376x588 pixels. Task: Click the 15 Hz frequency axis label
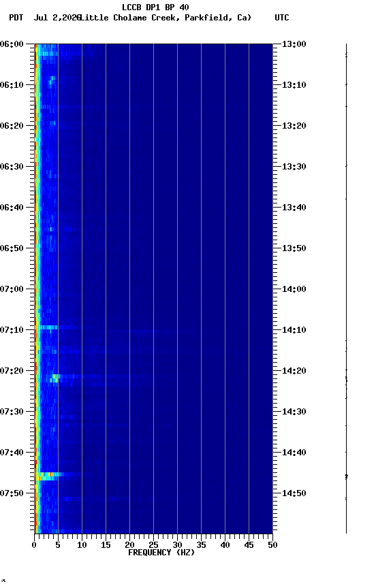tap(106, 545)
